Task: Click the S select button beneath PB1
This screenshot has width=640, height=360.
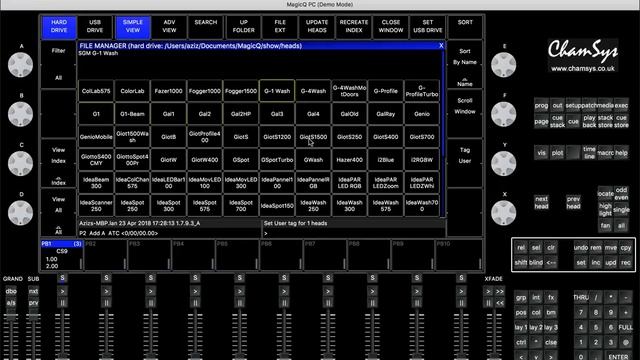Action: pos(62,278)
